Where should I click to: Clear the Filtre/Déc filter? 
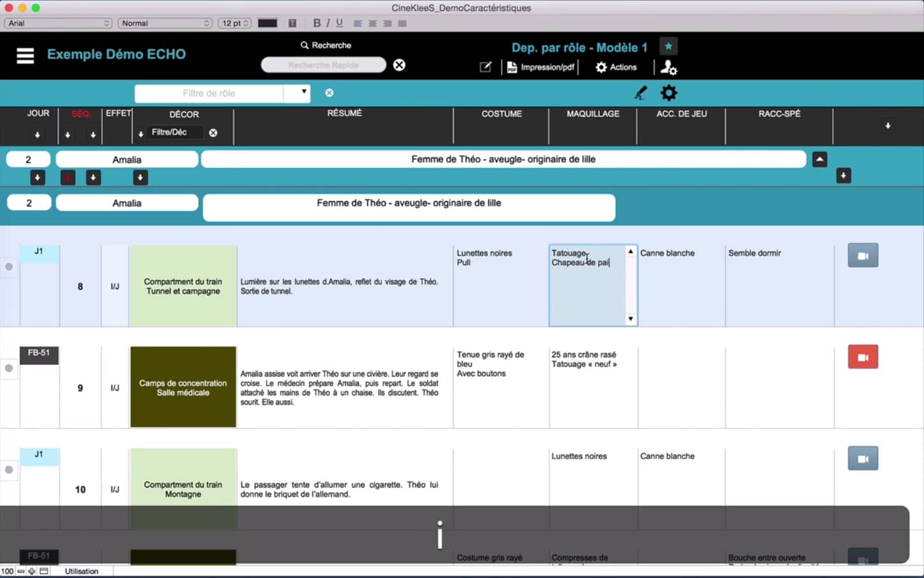coord(213,132)
